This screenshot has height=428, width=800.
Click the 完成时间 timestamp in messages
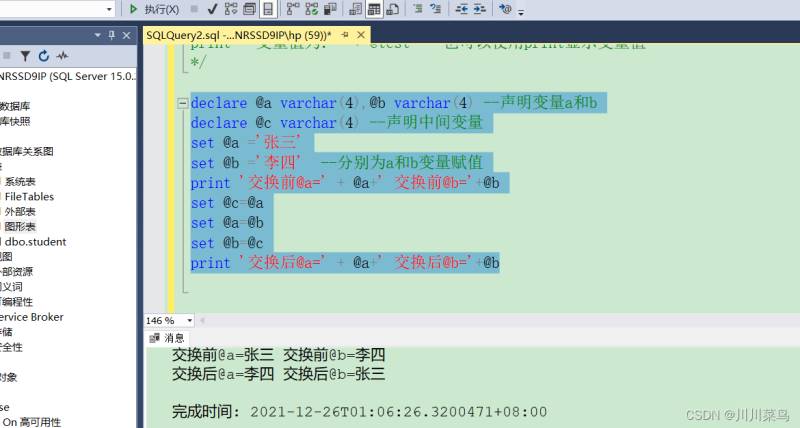click(359, 412)
